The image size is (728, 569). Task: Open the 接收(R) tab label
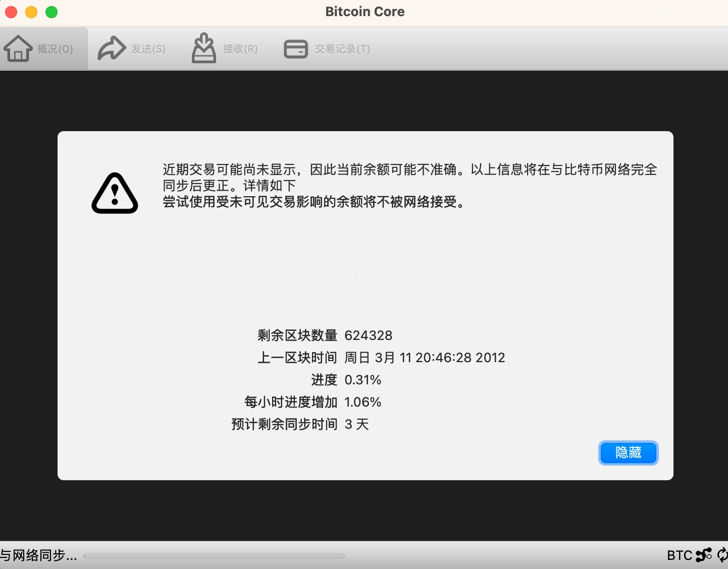tap(240, 49)
